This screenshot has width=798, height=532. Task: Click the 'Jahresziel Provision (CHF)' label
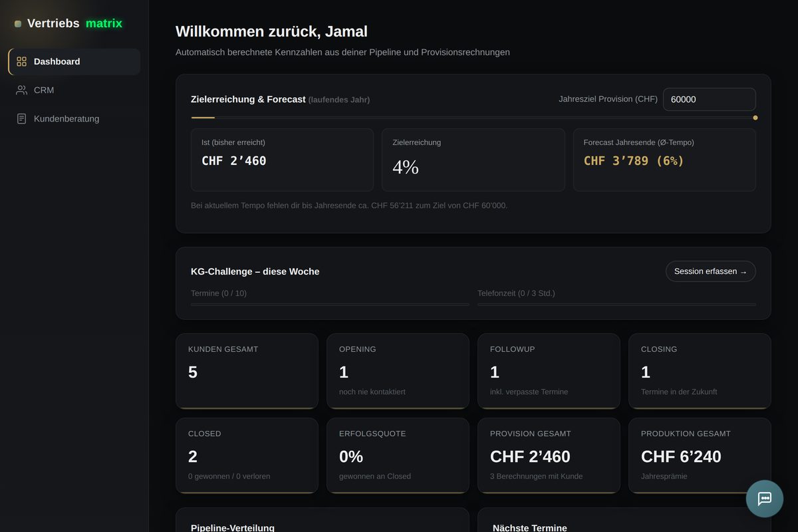click(x=608, y=99)
